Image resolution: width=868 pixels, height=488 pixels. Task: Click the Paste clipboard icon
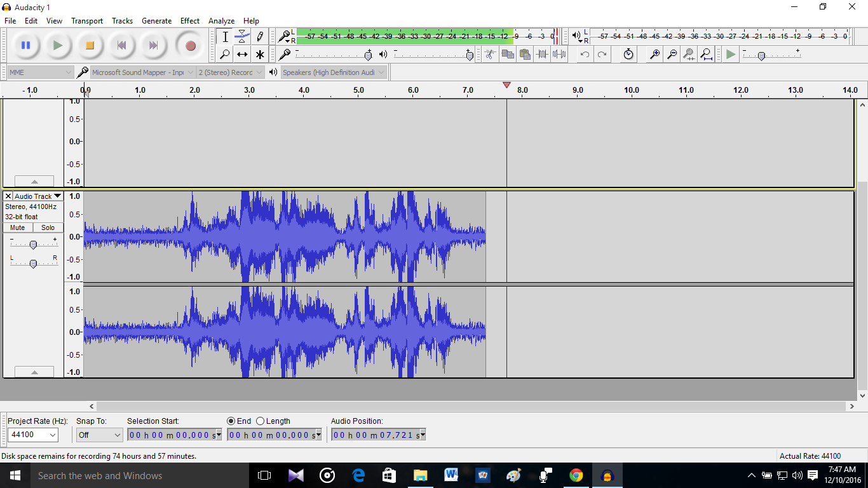(524, 54)
